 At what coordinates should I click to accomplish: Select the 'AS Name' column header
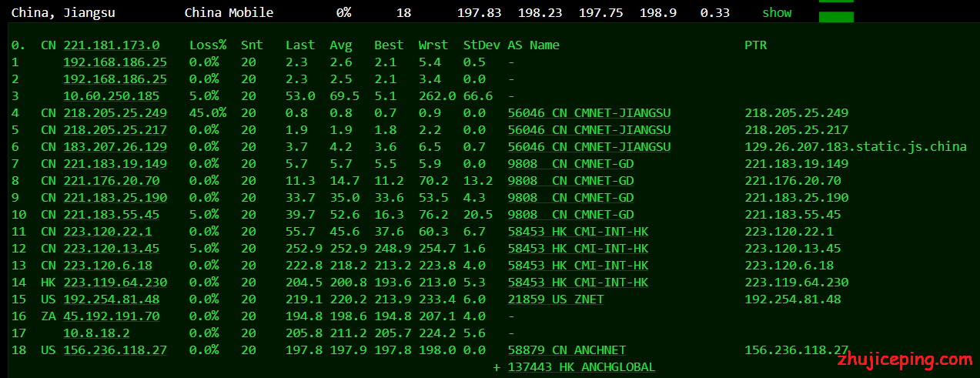point(533,45)
